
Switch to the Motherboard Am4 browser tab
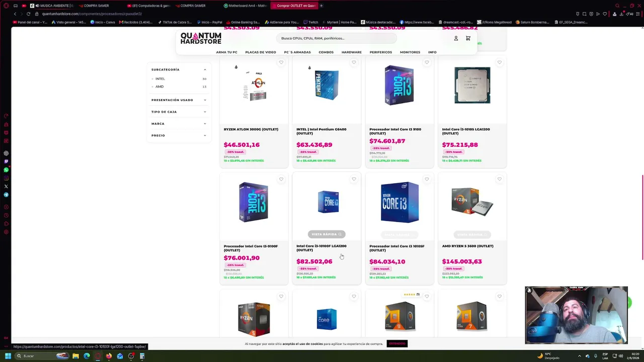click(x=245, y=6)
